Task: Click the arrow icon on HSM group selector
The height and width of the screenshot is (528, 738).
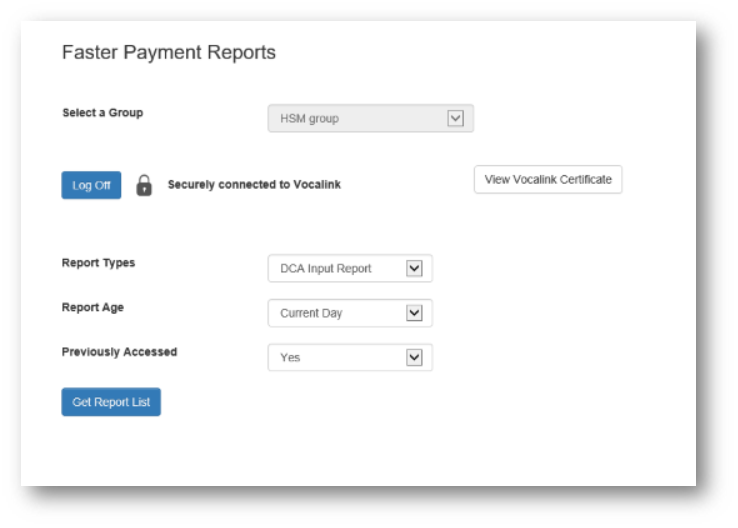Action: pyautogui.click(x=455, y=118)
